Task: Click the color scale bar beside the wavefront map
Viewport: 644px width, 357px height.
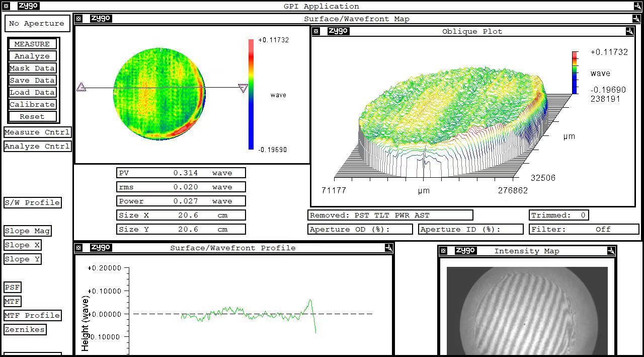Action: pos(251,94)
